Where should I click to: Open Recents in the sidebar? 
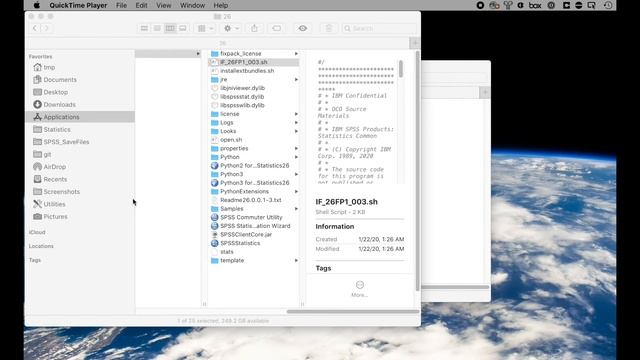coord(55,179)
